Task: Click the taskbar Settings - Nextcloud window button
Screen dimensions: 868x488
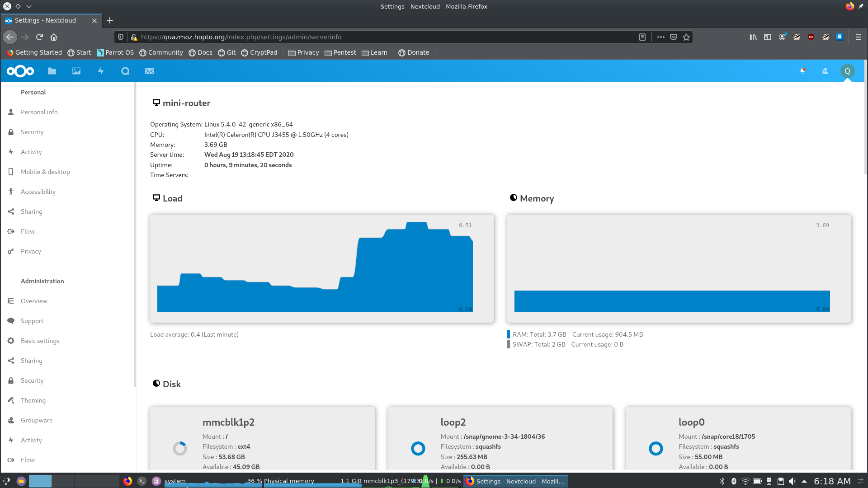Action: [515, 481]
